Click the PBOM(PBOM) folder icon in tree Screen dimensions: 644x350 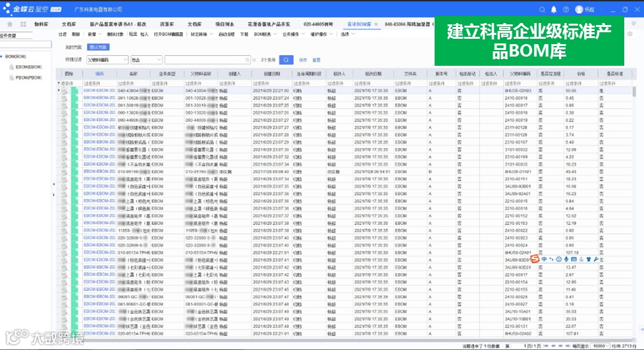(11, 78)
